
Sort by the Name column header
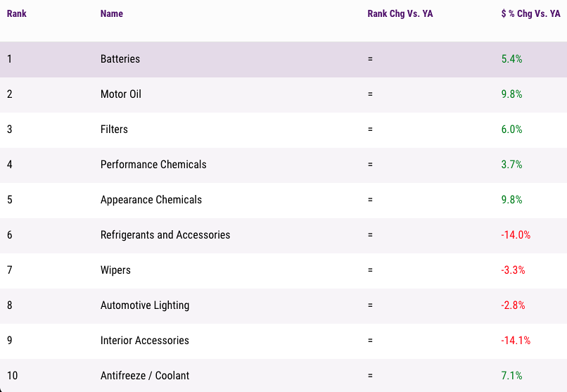[112, 14]
